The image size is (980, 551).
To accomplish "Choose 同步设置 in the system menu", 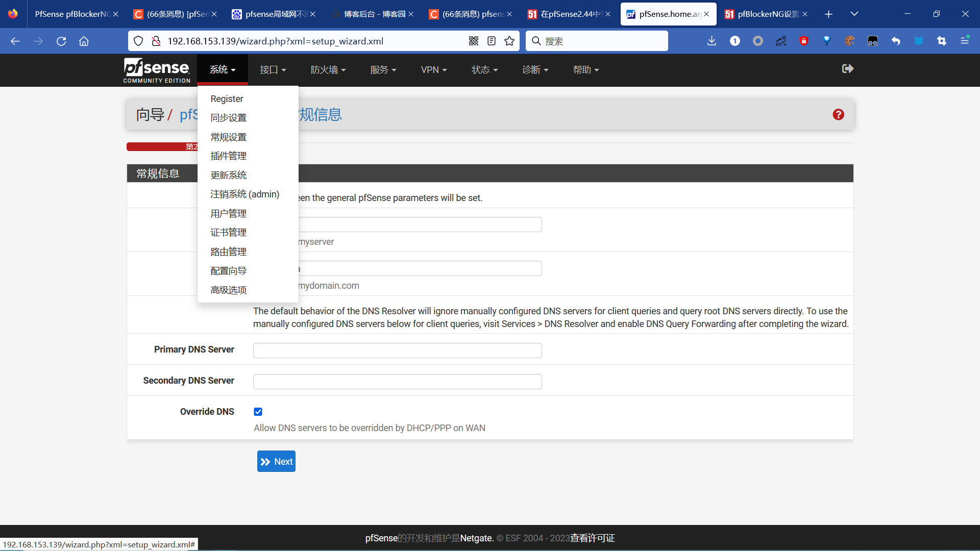I will (248, 118).
